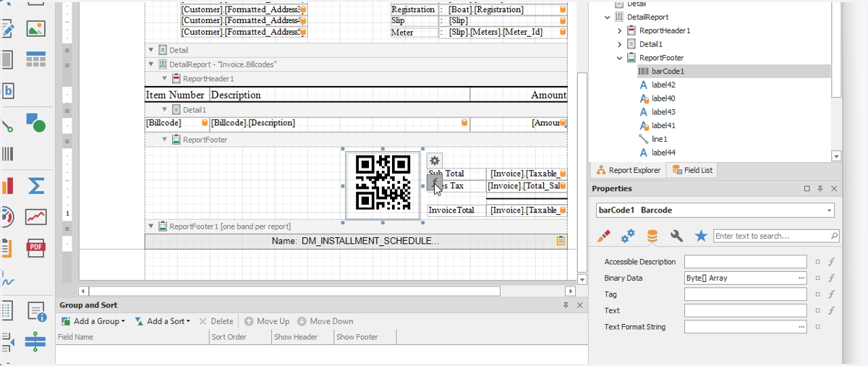Click the expression f button beside barcode

coord(435,182)
